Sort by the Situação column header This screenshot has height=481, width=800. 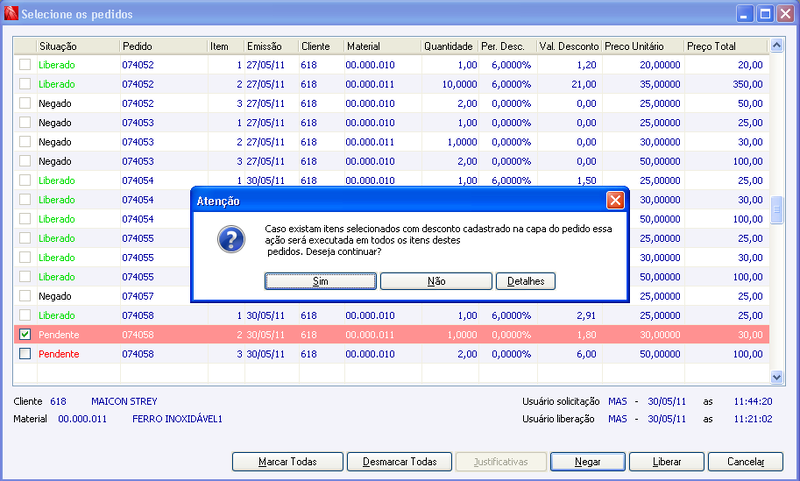78,46
